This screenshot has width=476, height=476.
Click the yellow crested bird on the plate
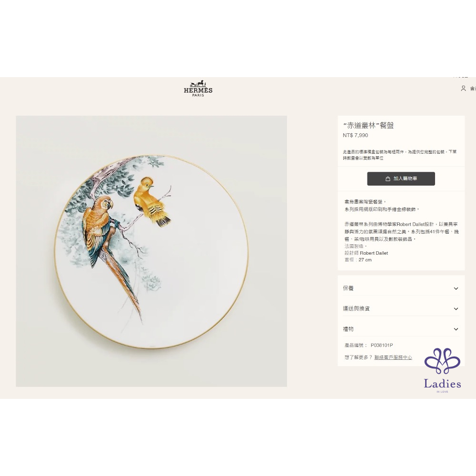151,201
